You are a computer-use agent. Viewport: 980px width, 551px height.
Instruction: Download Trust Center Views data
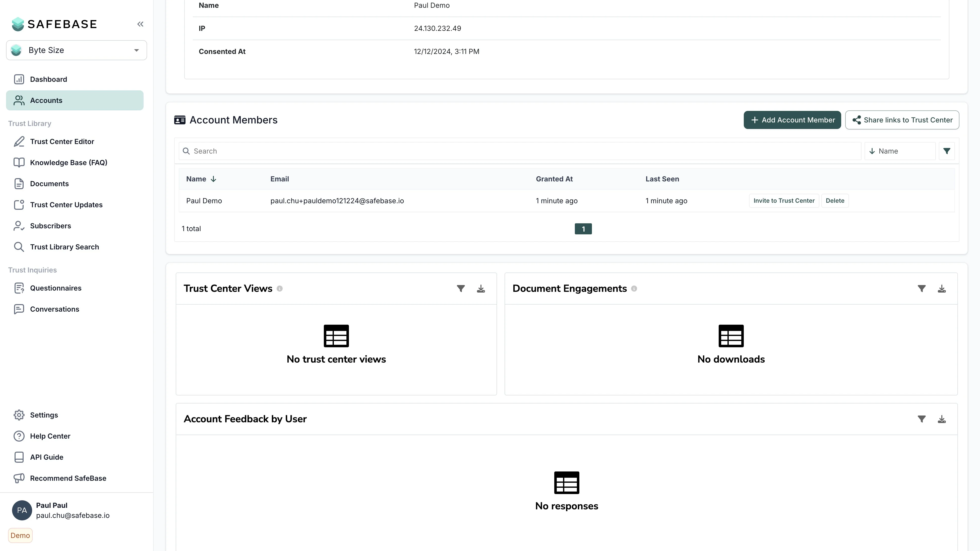481,289
